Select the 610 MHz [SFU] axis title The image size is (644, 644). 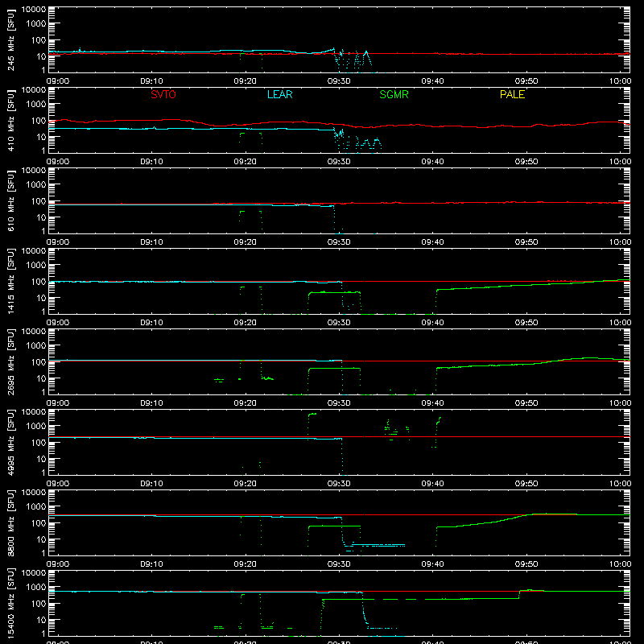pos(11,200)
